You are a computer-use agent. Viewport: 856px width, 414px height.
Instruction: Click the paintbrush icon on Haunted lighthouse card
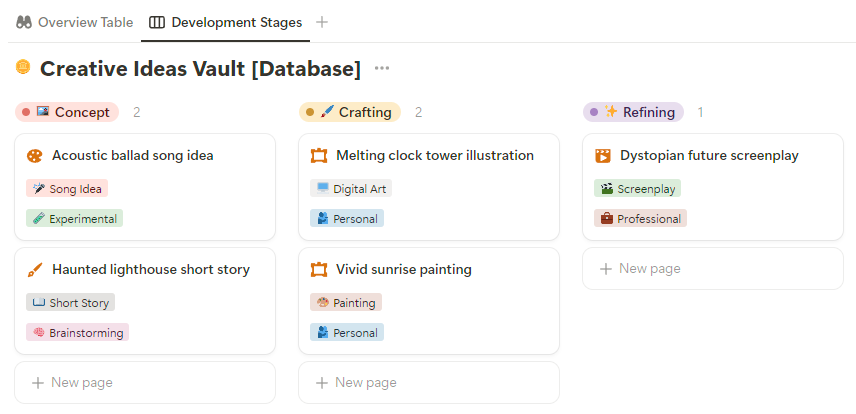tap(35, 270)
